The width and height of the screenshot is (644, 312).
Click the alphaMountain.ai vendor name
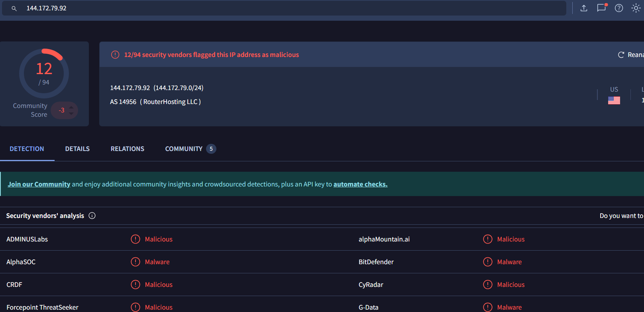(384, 239)
